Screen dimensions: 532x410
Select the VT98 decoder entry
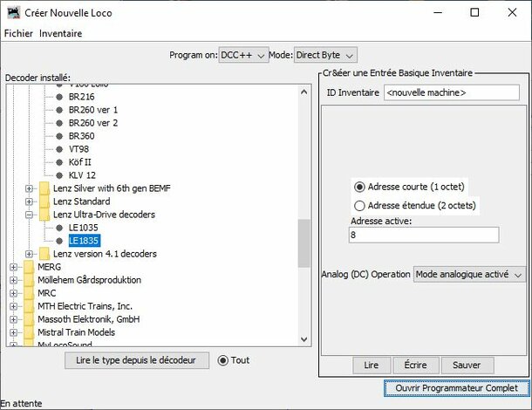pos(78,149)
